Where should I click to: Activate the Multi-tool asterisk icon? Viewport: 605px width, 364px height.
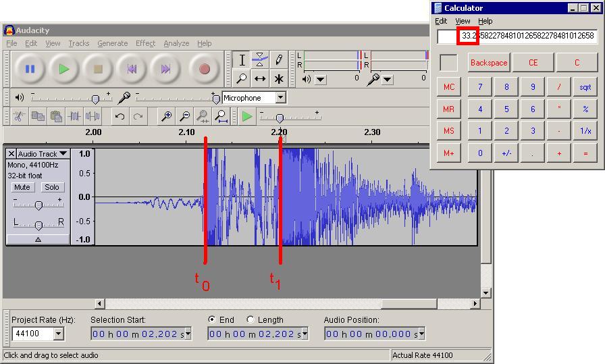278,79
